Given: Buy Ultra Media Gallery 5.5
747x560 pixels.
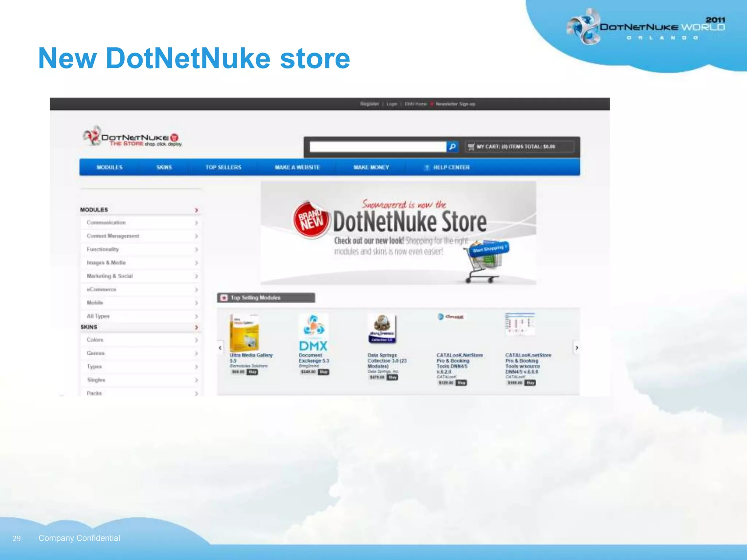Looking at the screenshot, I should [252, 372].
